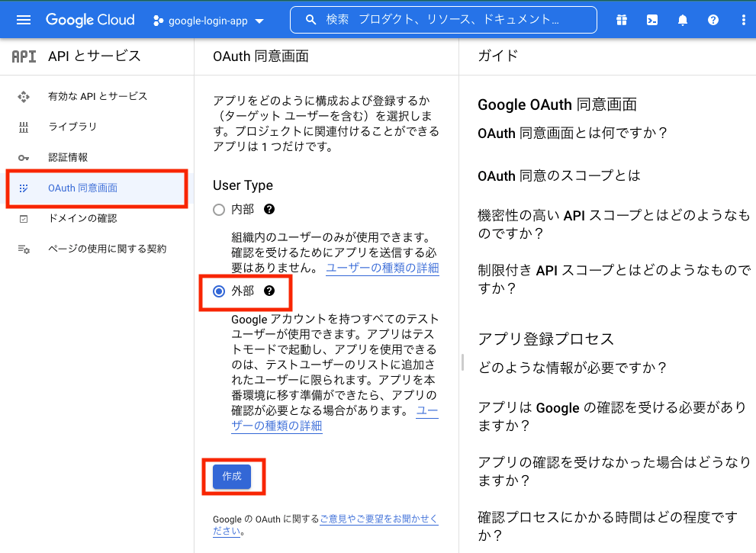756x553 pixels.
Task: Click the ガイド panel heading
Action: 497,56
